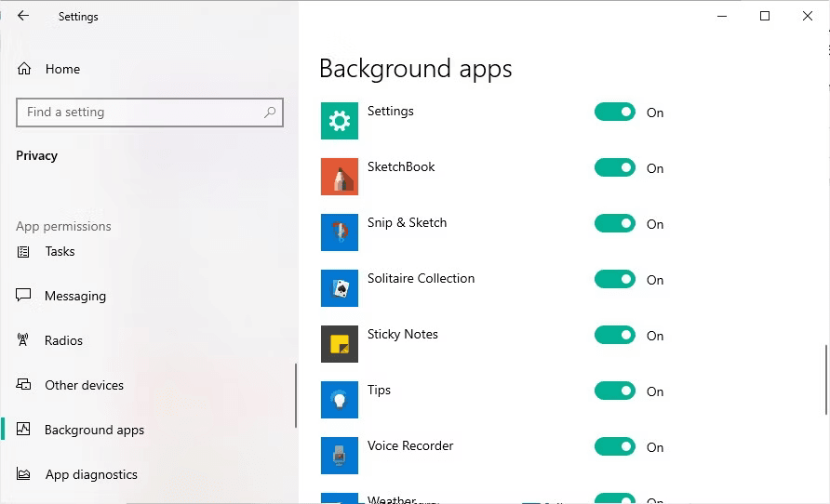
Task: Click the SketchBook pencil app icon
Action: point(340,177)
